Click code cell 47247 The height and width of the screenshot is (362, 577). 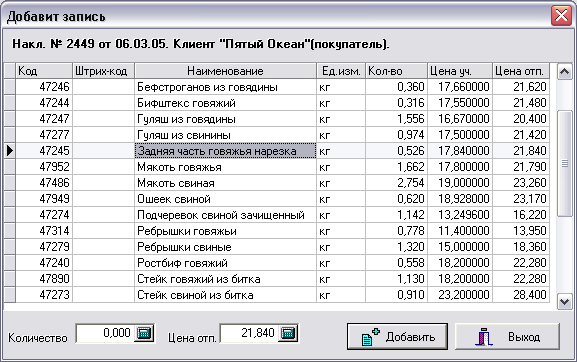pyautogui.click(x=44, y=119)
